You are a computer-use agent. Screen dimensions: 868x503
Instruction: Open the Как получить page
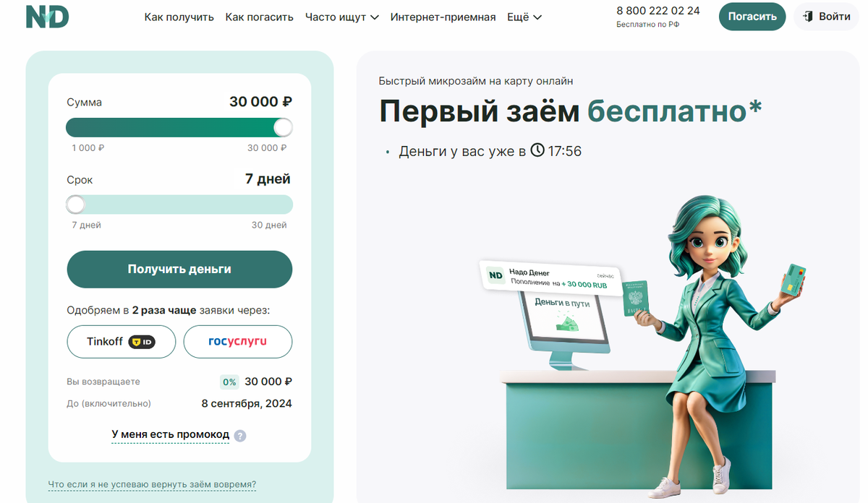click(179, 17)
